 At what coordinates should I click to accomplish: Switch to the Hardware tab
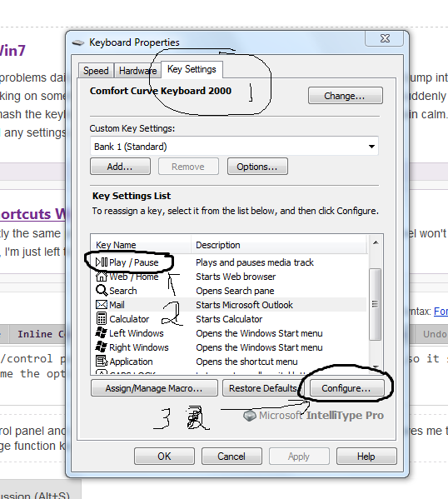[137, 71]
